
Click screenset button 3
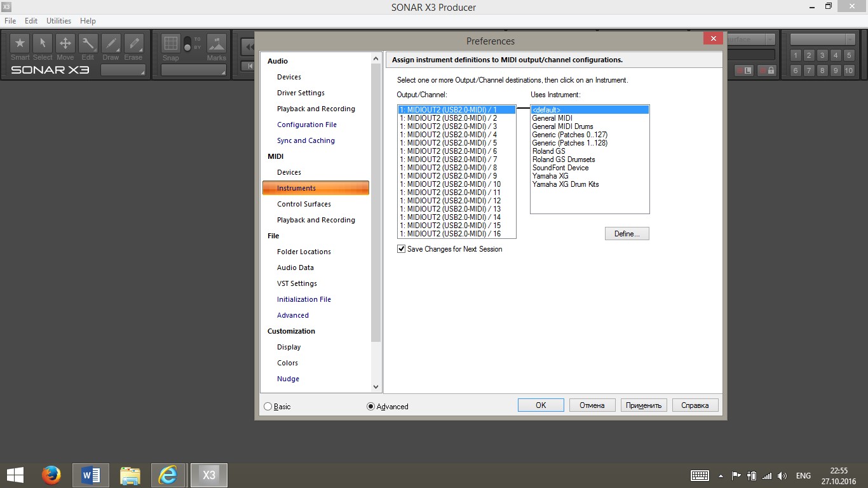coord(822,55)
